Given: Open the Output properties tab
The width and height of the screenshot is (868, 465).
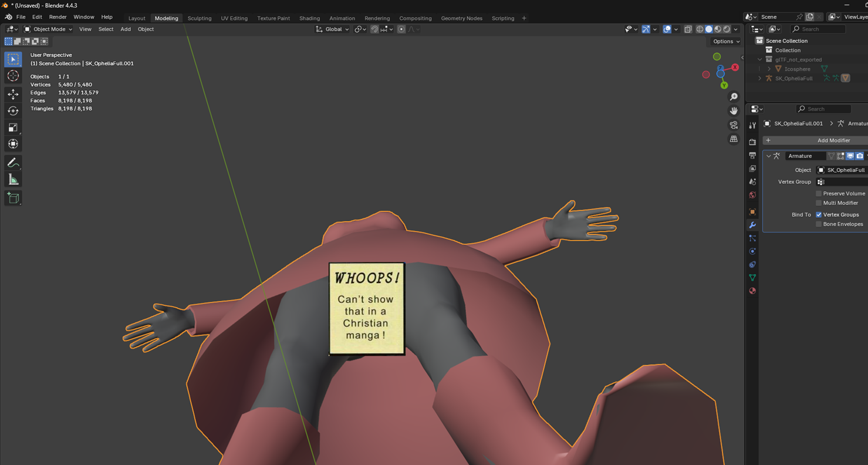Looking at the screenshot, I should point(752,156).
